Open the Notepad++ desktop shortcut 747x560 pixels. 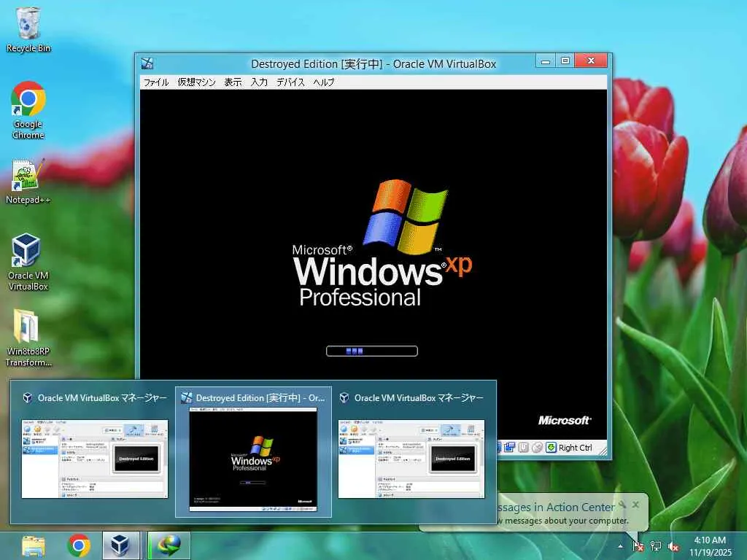[x=28, y=182]
